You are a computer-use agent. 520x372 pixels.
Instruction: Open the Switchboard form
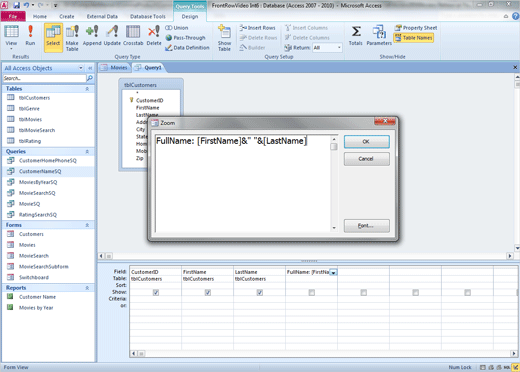click(34, 277)
